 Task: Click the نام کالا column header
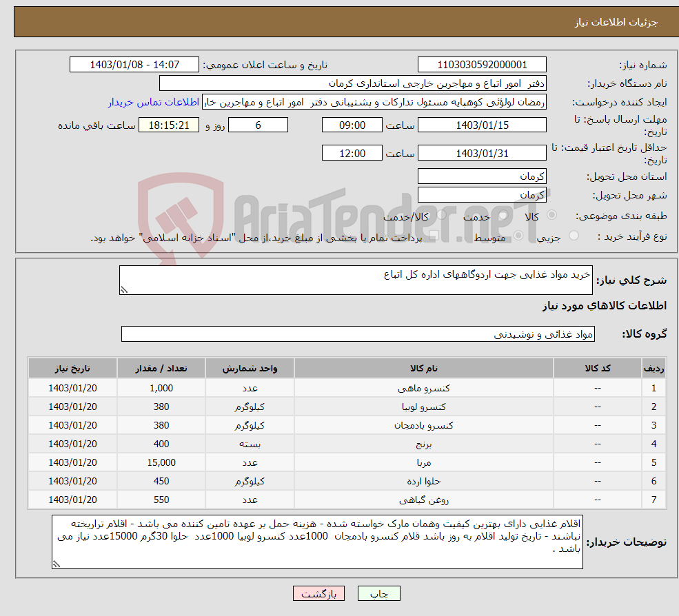[423, 369]
